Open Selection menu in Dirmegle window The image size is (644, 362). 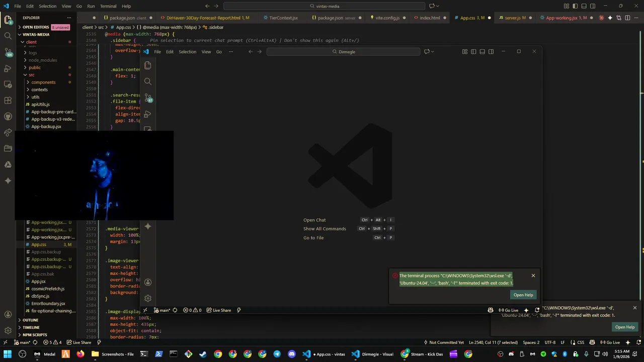pos(187,52)
